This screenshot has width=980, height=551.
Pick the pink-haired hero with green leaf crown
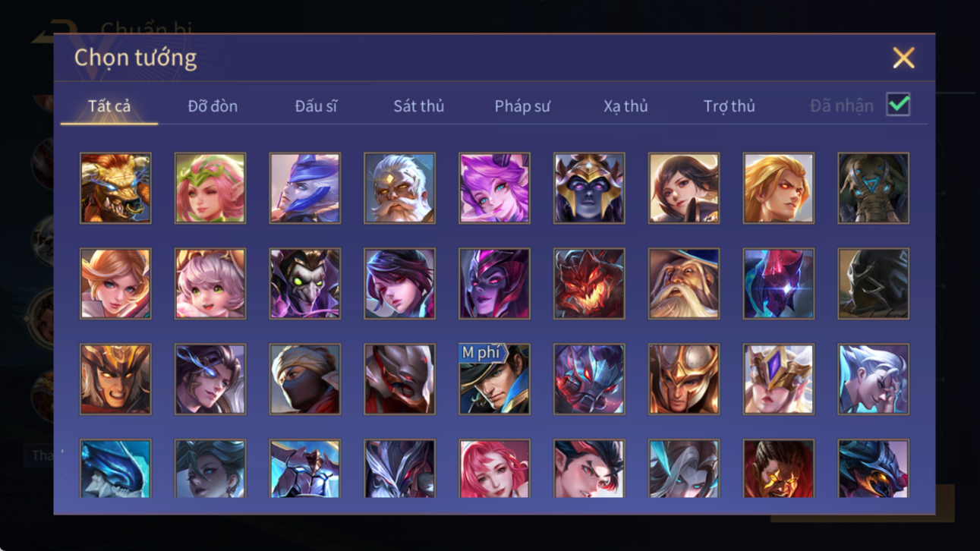(210, 188)
